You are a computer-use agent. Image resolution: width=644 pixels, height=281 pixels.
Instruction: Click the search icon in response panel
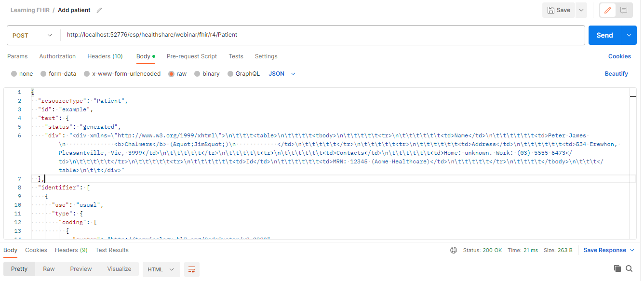[629, 268]
